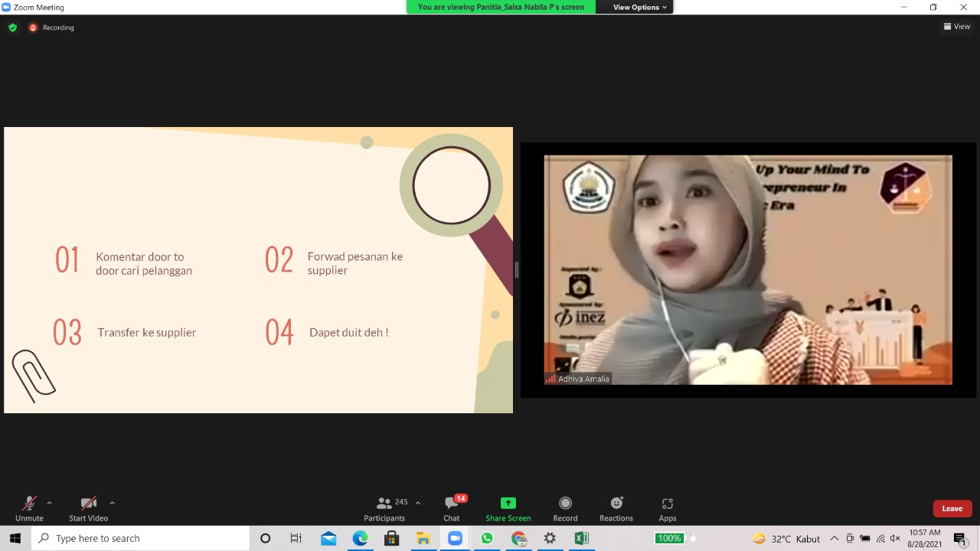This screenshot has width=980, height=551.
Task: Click the green encryption shield icon
Action: pyautogui.click(x=12, y=28)
